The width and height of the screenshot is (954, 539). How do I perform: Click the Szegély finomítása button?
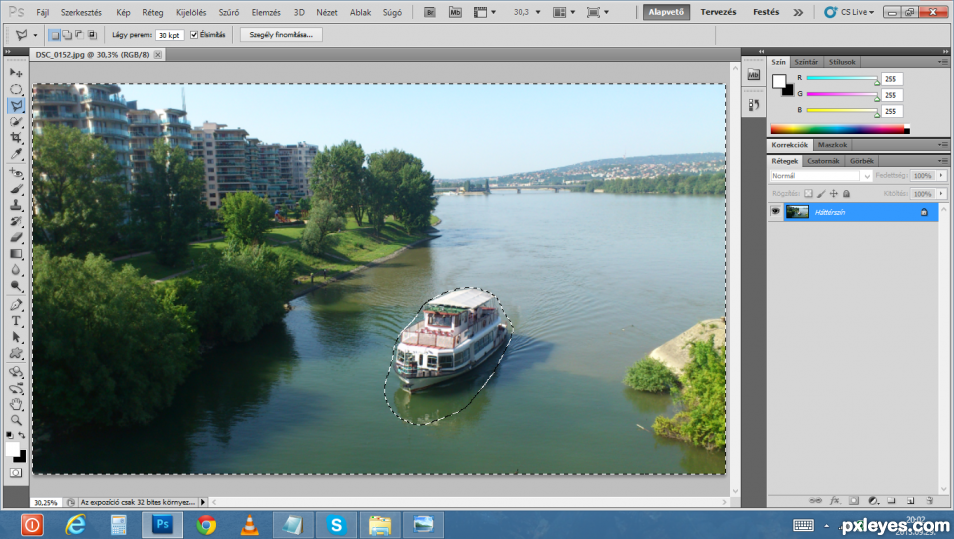(281, 35)
